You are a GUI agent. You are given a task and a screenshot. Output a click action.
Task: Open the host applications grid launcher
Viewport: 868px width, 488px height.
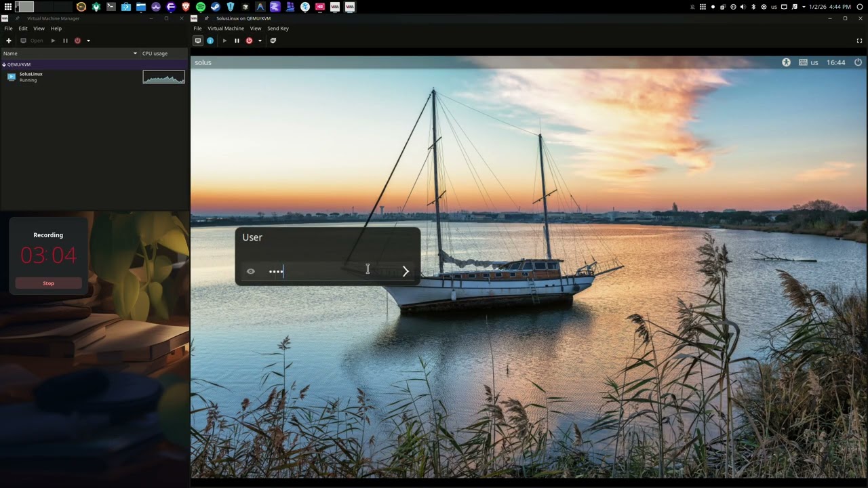(7, 7)
